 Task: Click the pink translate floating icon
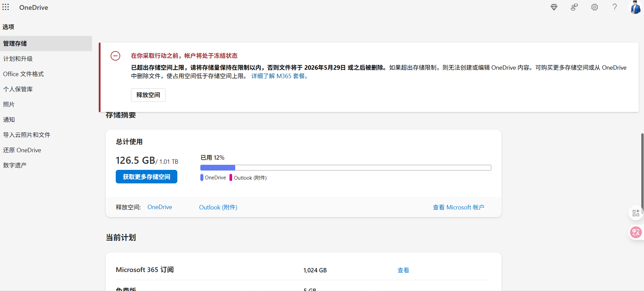coord(636,232)
